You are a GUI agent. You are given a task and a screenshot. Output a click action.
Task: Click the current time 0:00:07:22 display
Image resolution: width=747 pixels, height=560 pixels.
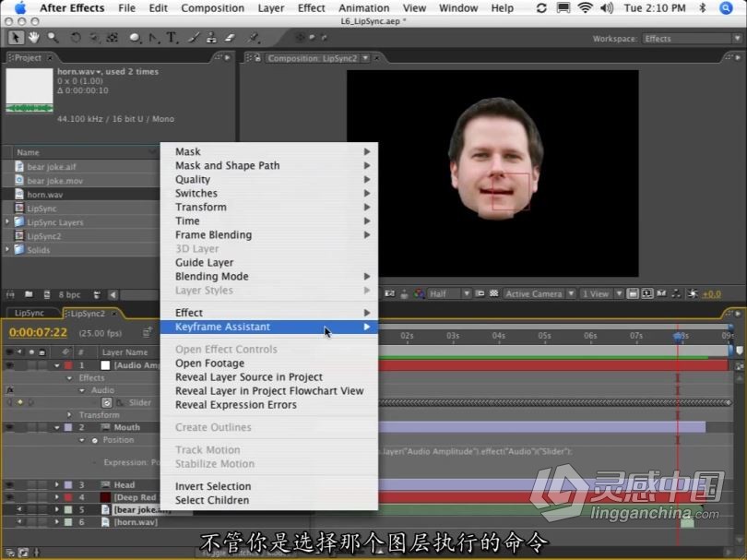coord(38,333)
